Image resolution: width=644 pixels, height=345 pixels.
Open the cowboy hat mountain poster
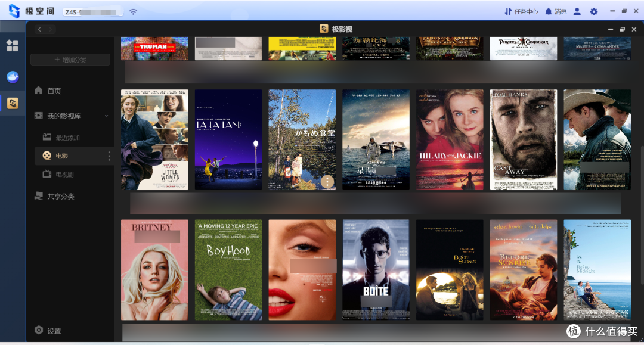[597, 139]
